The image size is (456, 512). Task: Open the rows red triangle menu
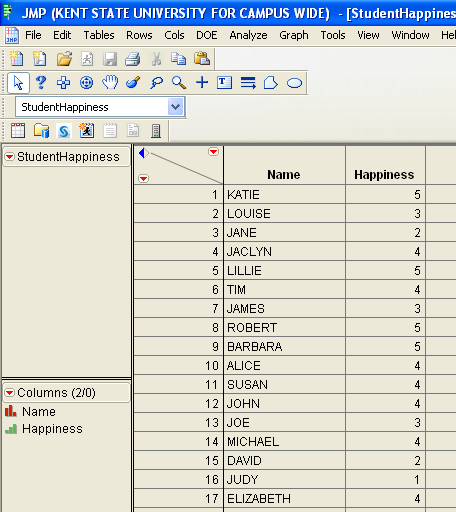[x=144, y=179]
